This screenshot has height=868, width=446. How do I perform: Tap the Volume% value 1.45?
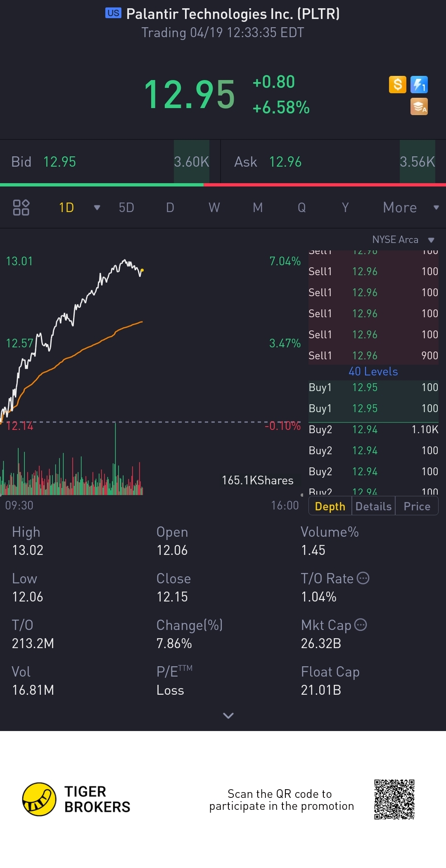click(313, 550)
